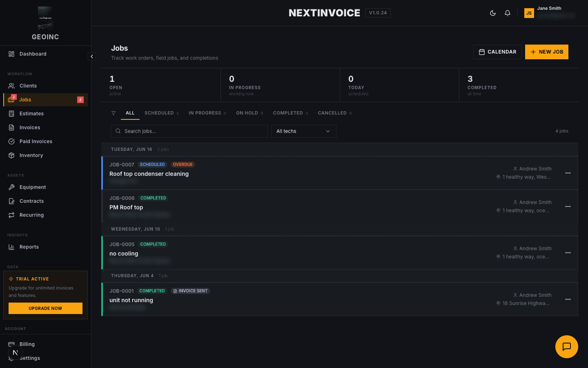Screen dimensions: 588x368
Task: Open the Roof top condenser cleaning job
Action: coord(149,174)
